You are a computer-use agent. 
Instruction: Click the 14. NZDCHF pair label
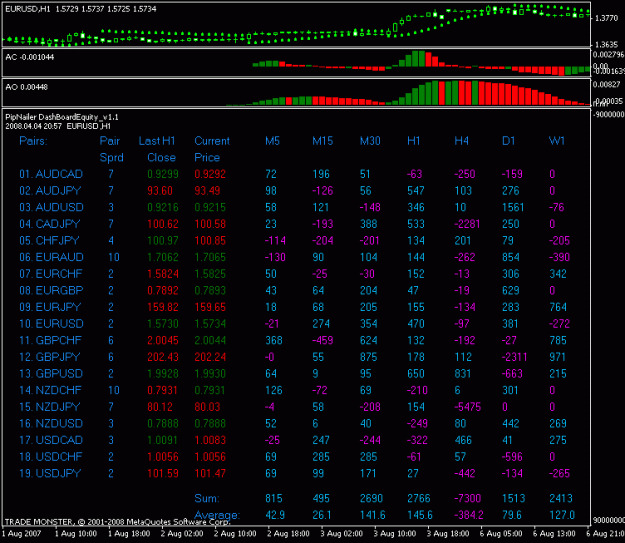pos(51,390)
